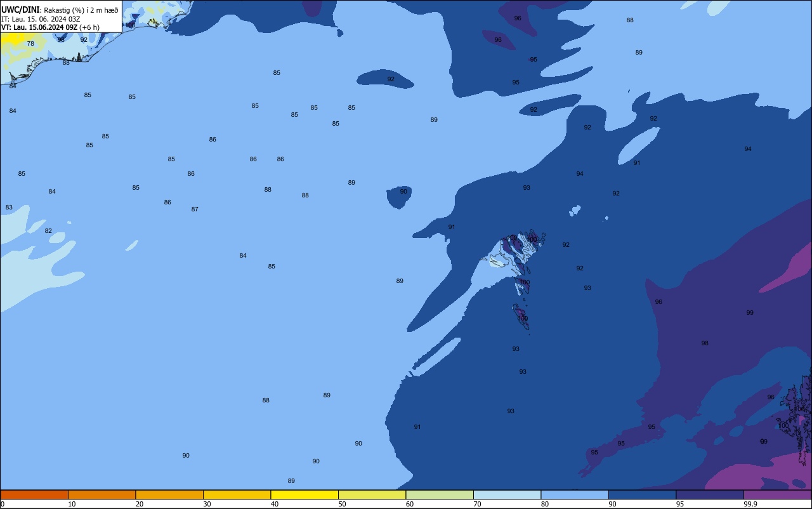This screenshot has width=812, height=509.
Task: Click the 'VT: Lau. 15.06.2024 09Z (+6 h)' line
Action: click(x=50, y=27)
